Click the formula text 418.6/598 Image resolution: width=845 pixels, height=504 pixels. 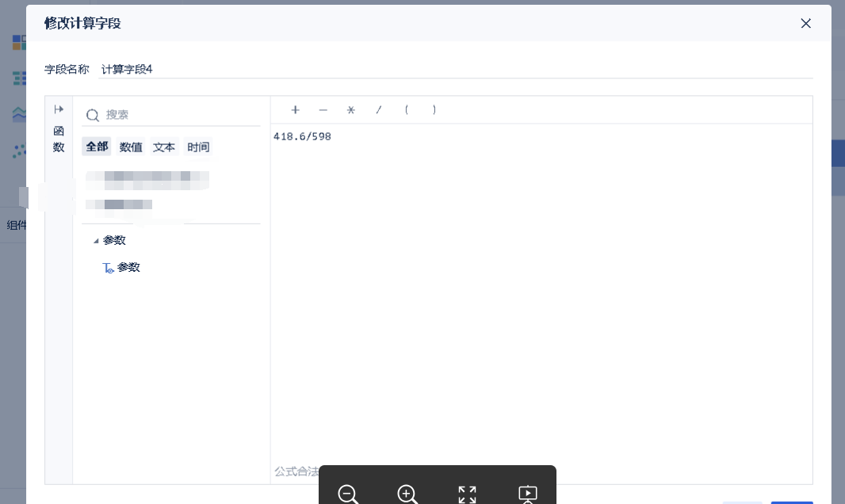(x=302, y=137)
